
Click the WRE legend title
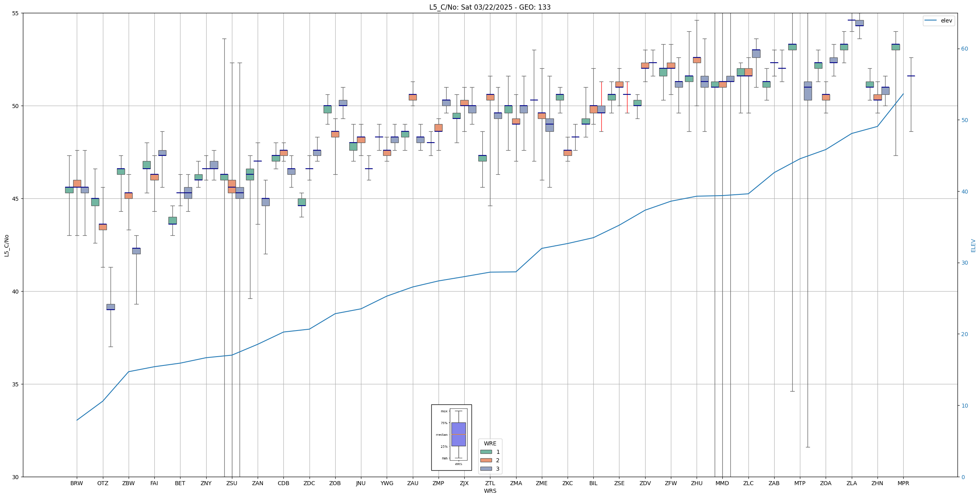click(x=490, y=443)
